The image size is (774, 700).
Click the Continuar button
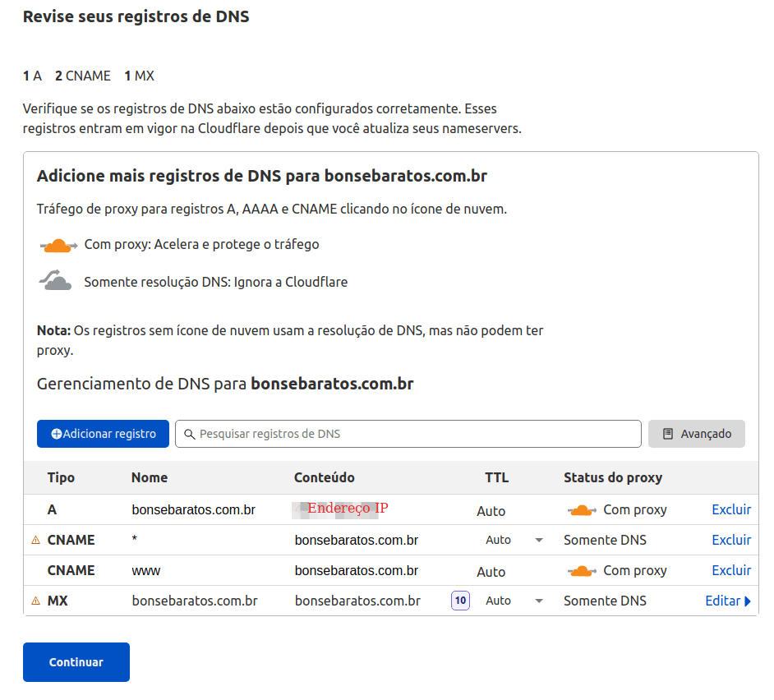[x=76, y=662]
